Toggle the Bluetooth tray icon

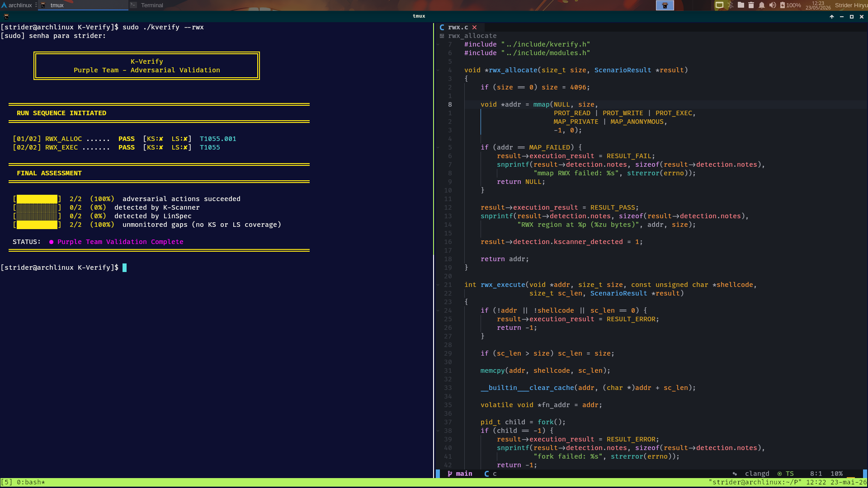pos(730,5)
